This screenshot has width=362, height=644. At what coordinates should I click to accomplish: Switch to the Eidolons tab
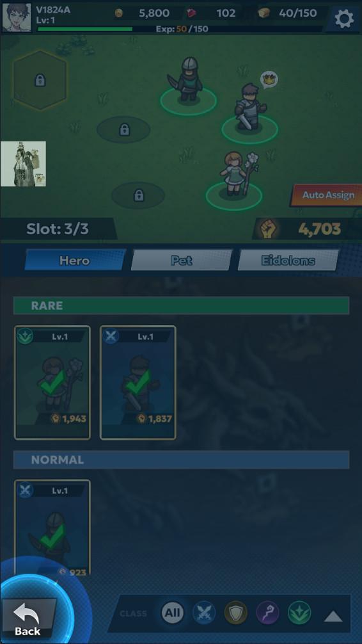(x=288, y=261)
